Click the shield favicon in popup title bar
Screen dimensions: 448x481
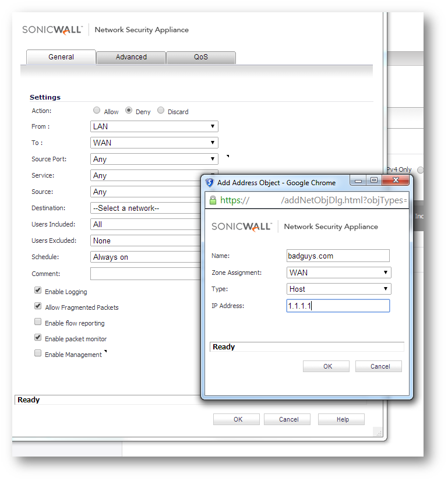[210, 182]
